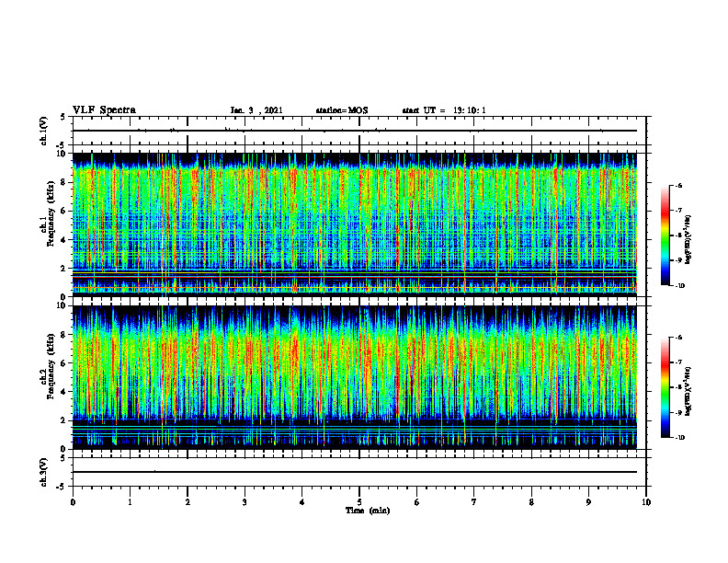Click the ch.2 Frequency (kHz) axis label
Image resolution: width=728 pixels, height=563 pixels.
[47, 365]
